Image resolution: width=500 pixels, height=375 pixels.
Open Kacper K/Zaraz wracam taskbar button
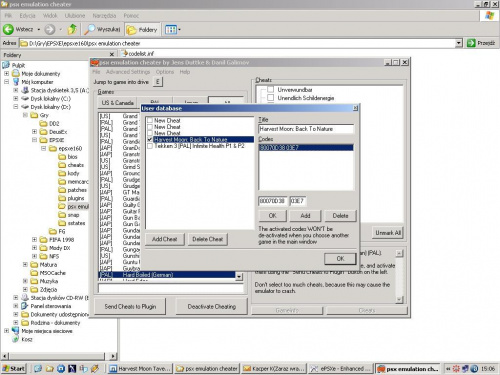[274, 369]
